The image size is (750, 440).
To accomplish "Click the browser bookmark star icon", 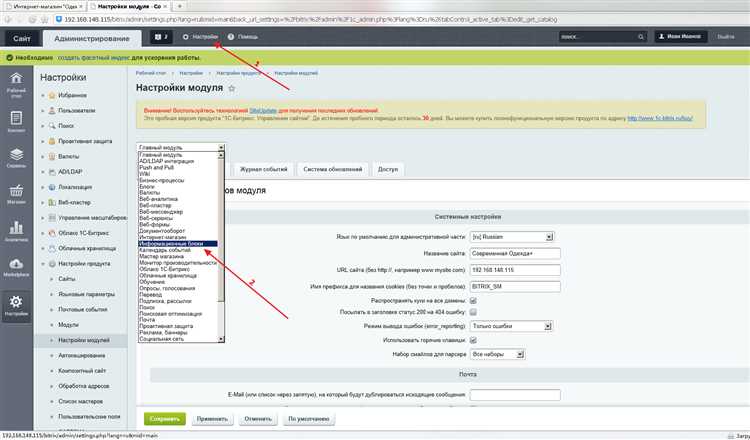I will coord(44,20).
